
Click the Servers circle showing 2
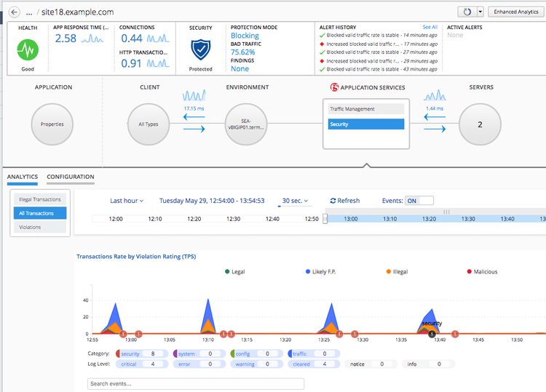click(480, 124)
